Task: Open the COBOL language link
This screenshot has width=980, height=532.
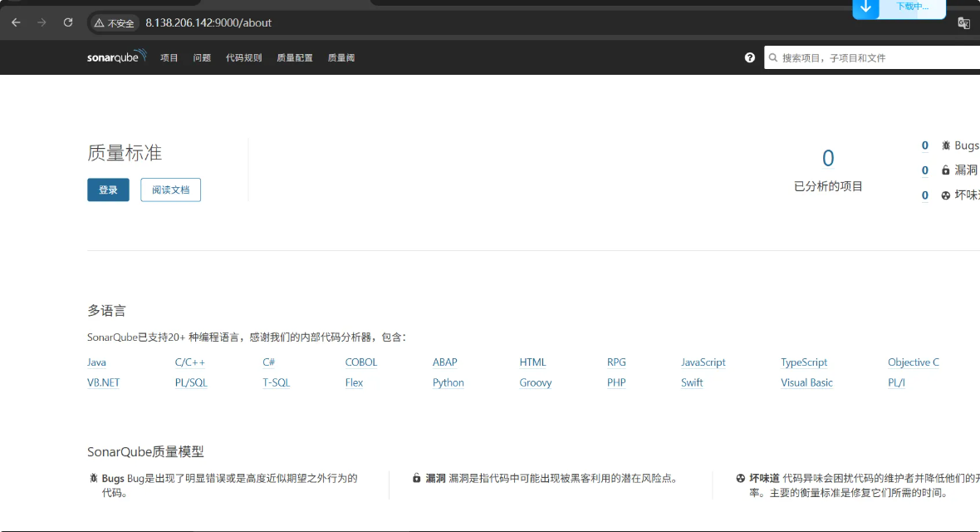Action: click(x=361, y=362)
